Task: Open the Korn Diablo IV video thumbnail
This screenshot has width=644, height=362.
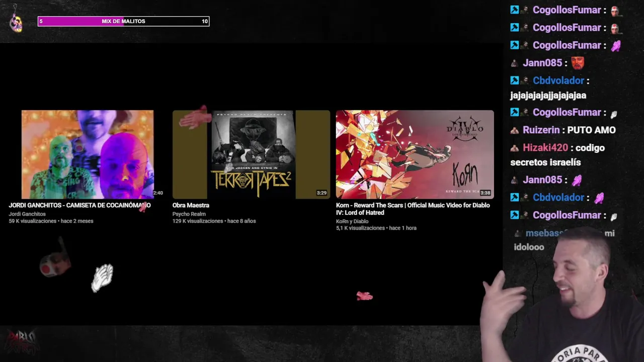Action: [415, 154]
